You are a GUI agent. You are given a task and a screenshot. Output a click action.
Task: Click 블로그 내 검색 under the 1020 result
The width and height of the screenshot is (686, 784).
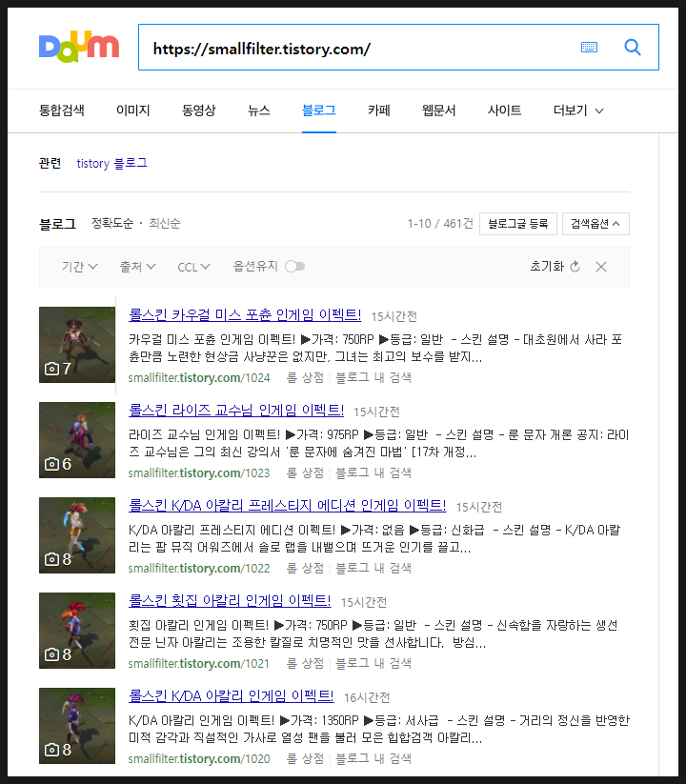coord(373,758)
